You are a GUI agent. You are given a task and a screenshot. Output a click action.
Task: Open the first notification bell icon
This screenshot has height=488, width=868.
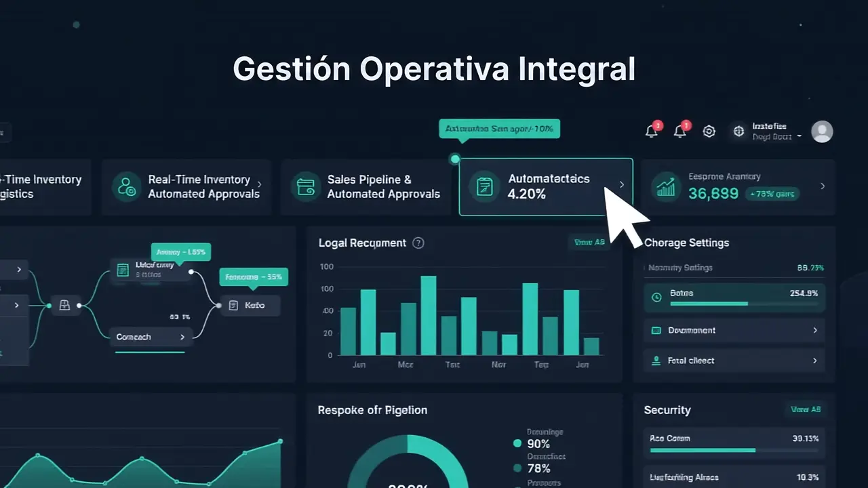click(652, 131)
